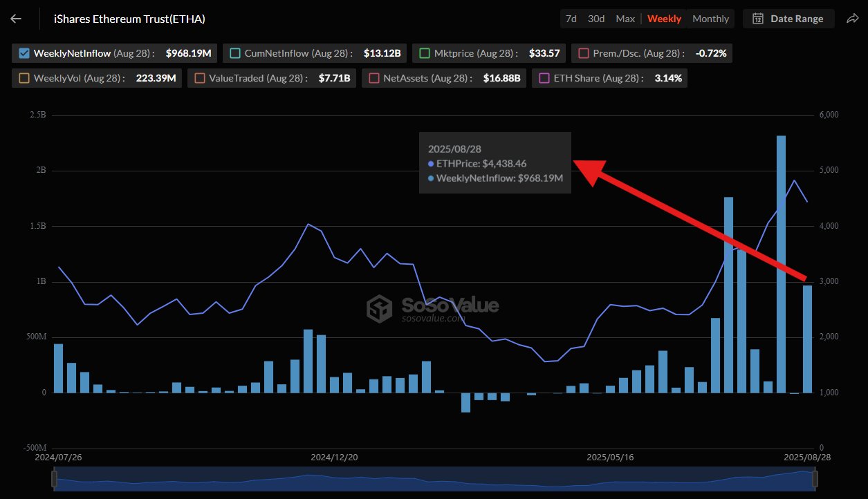Click the right handle of range slider
This screenshot has height=499, width=868.
tap(815, 478)
